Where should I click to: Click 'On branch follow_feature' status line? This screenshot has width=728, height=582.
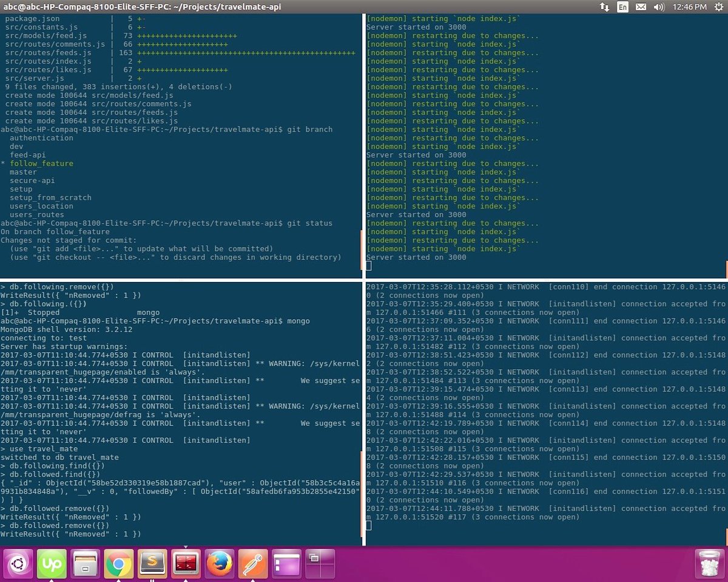[x=55, y=231]
